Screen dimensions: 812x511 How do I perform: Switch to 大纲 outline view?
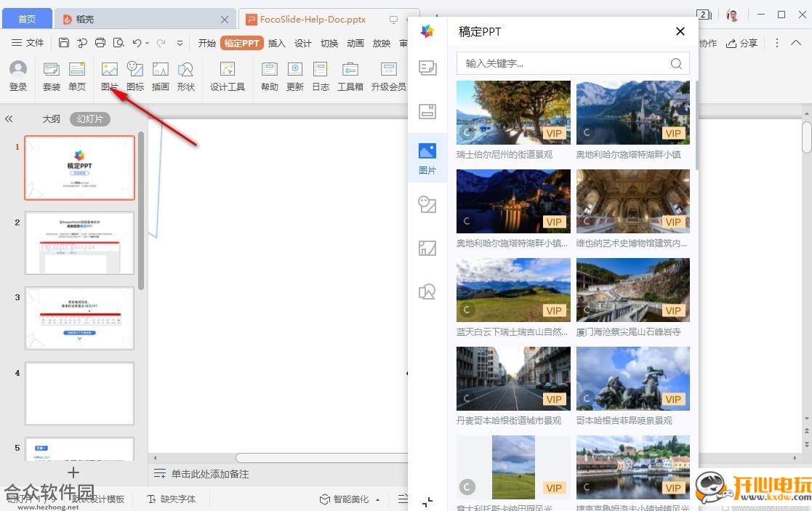pos(52,119)
